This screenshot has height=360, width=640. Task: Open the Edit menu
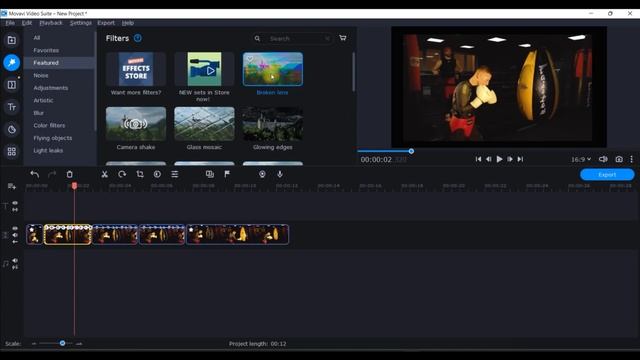(27, 23)
